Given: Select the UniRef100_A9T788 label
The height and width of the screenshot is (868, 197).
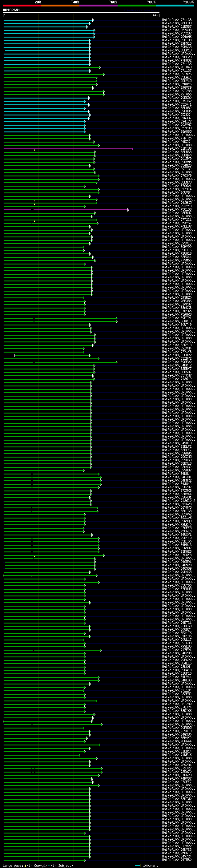Looking at the screenshot, I should coord(177,91).
